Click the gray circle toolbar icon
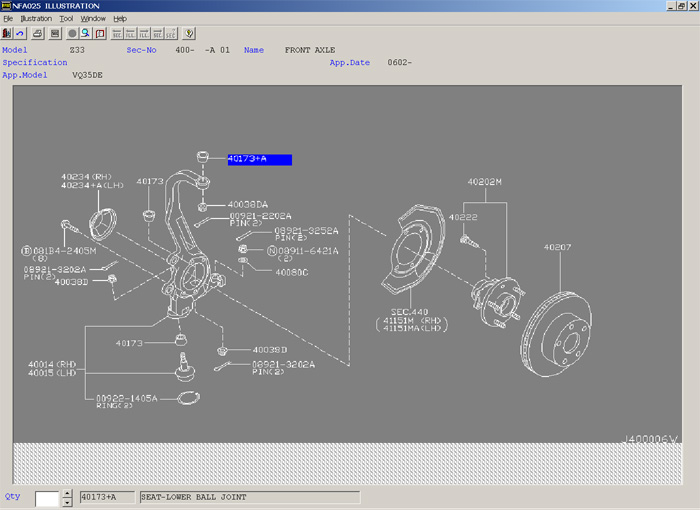Screen dimensions: 700x510 (x=72, y=33)
